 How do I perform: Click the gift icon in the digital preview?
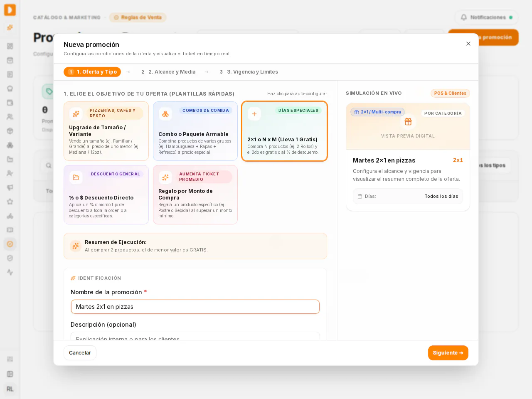coord(408,122)
